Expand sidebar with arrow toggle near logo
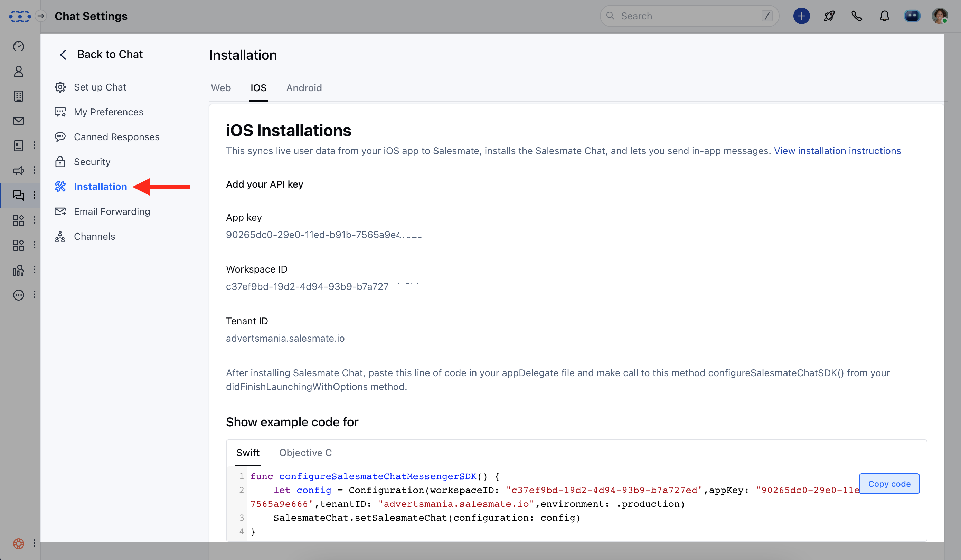Viewport: 961px width, 560px height. (x=41, y=16)
